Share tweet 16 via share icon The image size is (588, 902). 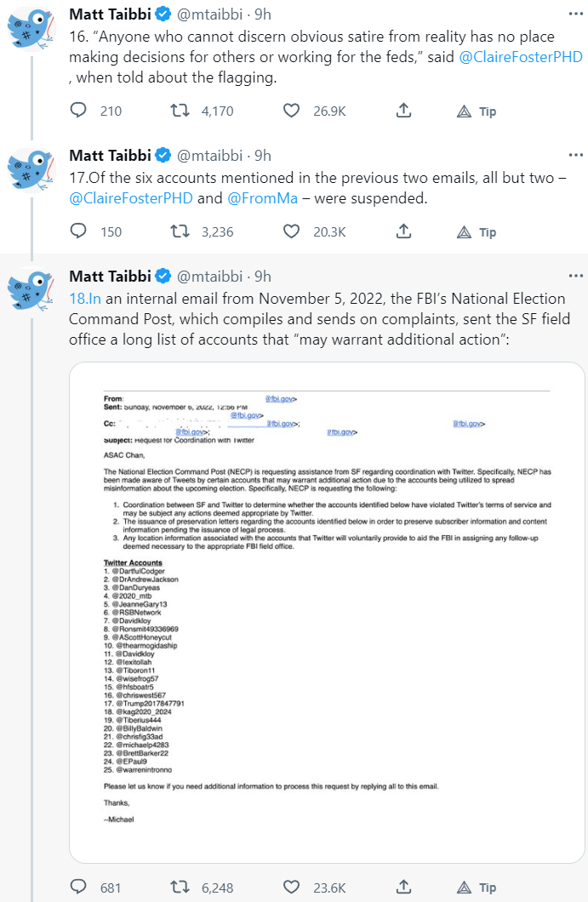pos(404,111)
